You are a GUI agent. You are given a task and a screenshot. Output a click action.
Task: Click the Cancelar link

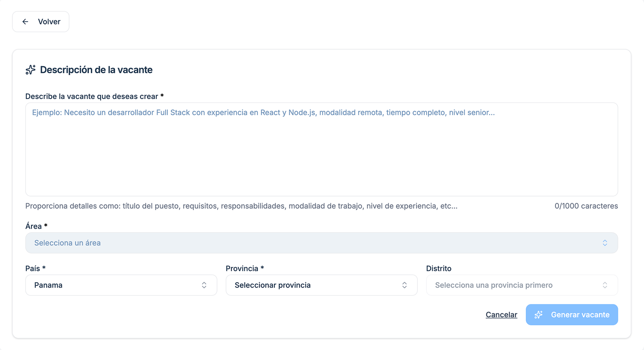501,315
